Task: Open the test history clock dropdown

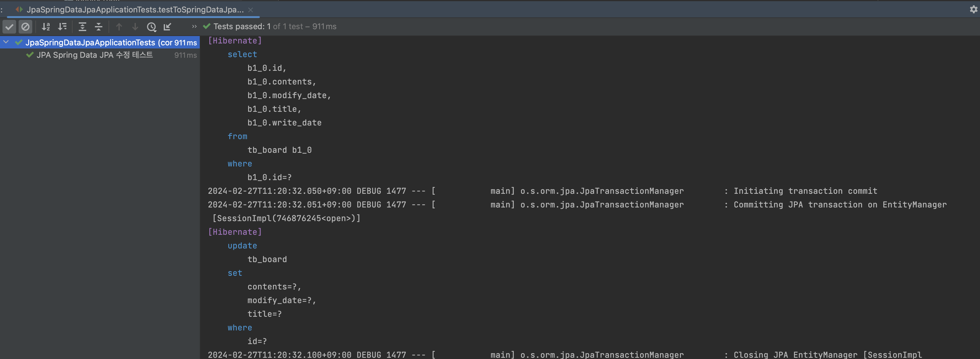Action: [x=151, y=27]
